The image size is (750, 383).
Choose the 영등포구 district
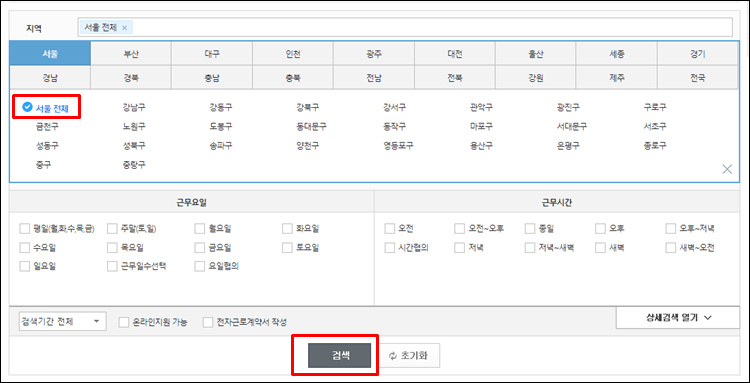click(x=398, y=146)
